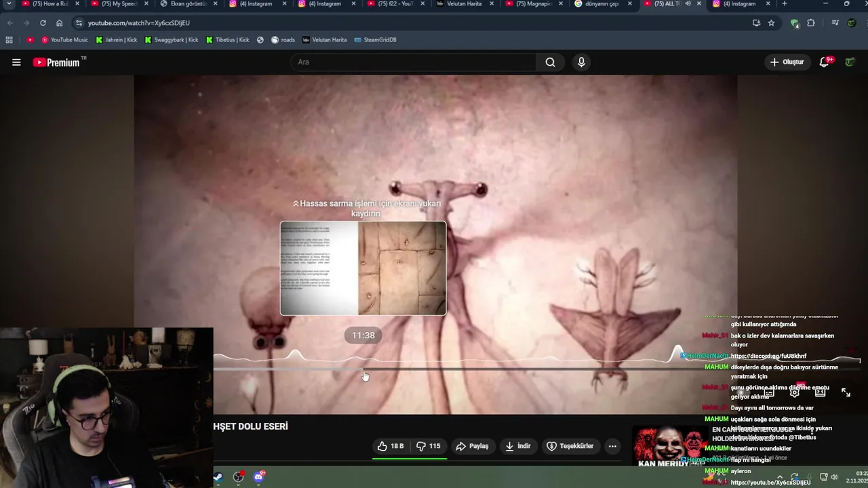Like the video with thumbs up
This screenshot has width=868, height=488.
[x=391, y=446]
